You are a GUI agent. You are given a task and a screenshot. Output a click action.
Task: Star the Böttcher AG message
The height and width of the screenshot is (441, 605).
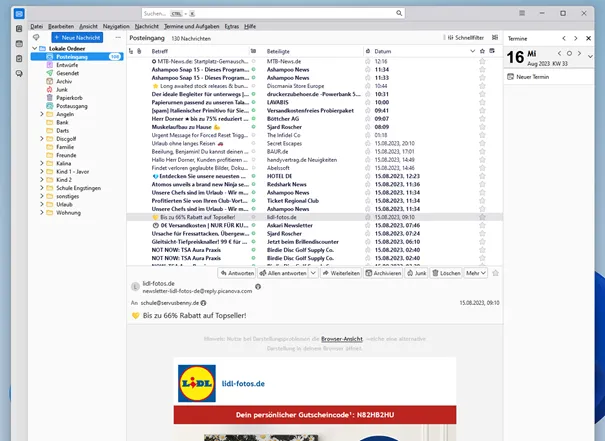click(x=482, y=119)
